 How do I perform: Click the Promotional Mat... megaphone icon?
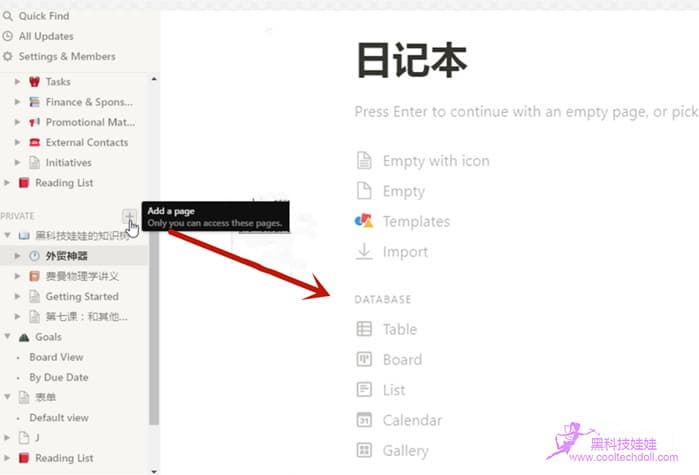pos(34,122)
